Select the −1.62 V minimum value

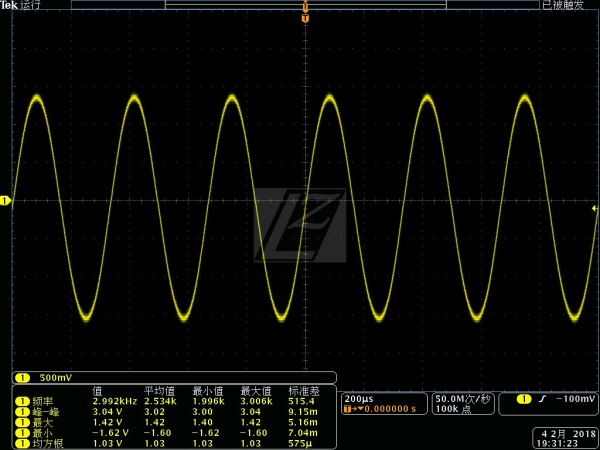[111, 433]
